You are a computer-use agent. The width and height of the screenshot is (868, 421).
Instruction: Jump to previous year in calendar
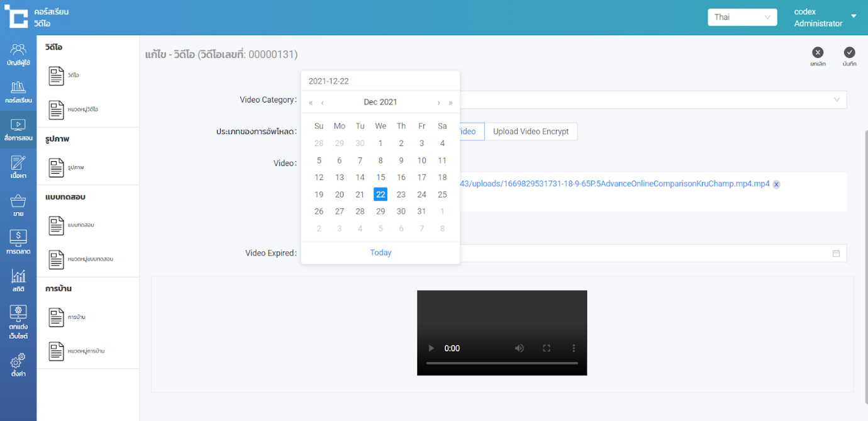(311, 103)
